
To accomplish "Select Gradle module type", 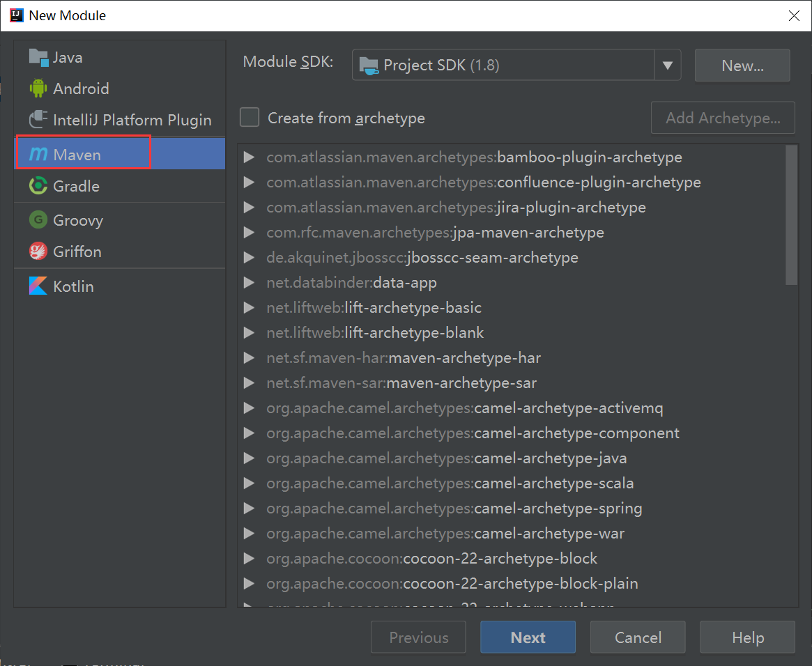I will pyautogui.click(x=120, y=186).
